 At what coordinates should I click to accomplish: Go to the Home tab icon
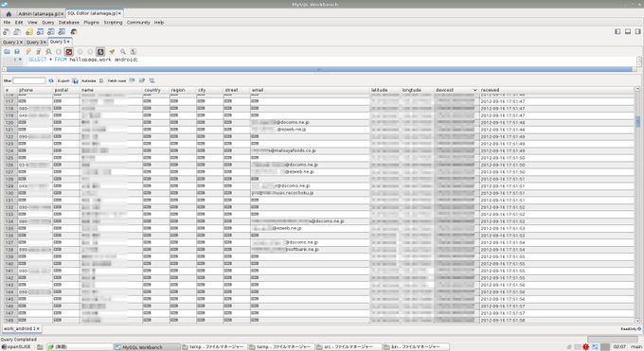(9, 14)
